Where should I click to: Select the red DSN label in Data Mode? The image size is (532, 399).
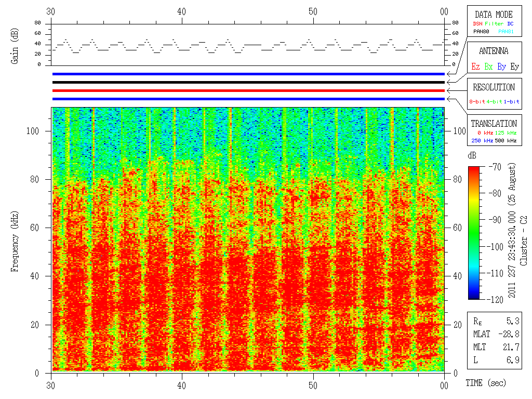477,24
